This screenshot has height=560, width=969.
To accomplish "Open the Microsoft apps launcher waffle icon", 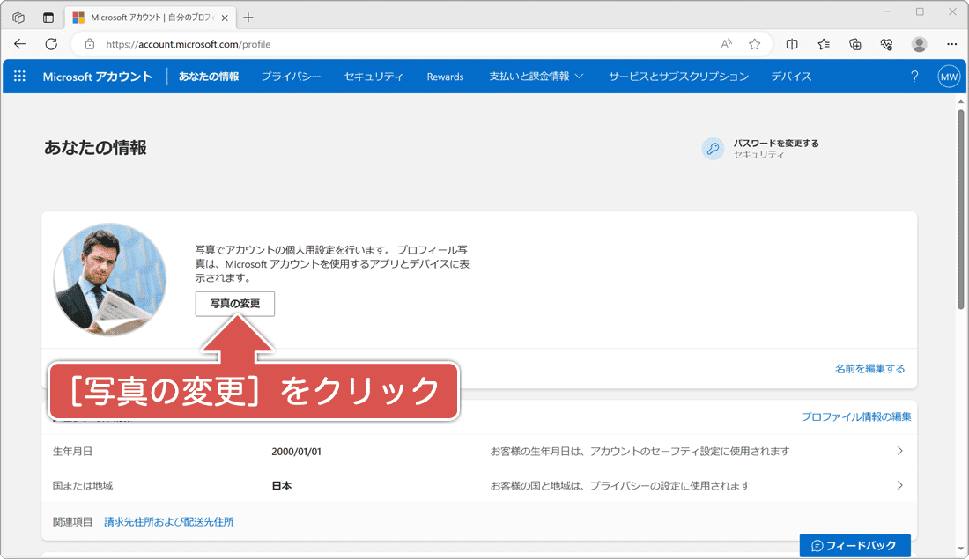I will click(19, 77).
